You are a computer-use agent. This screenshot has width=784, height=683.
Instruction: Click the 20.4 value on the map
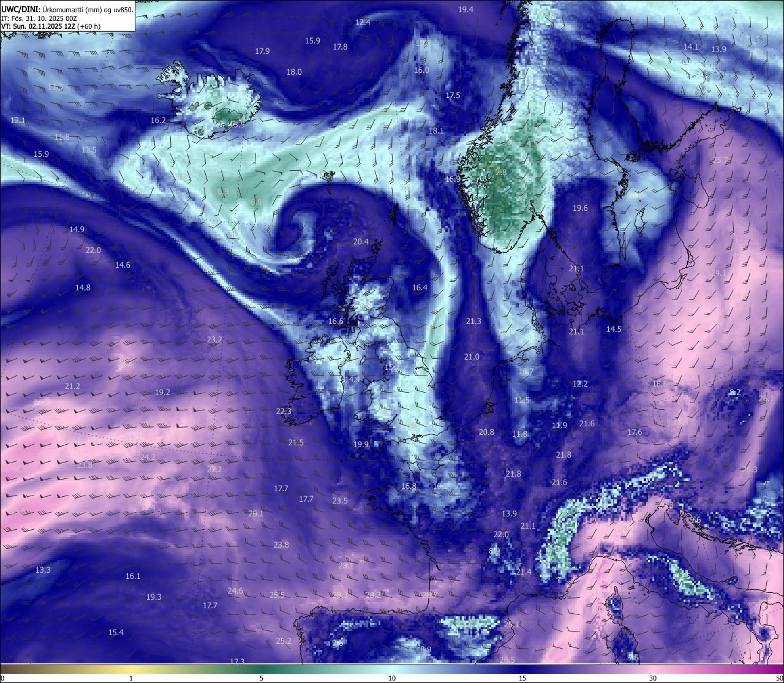[361, 241]
